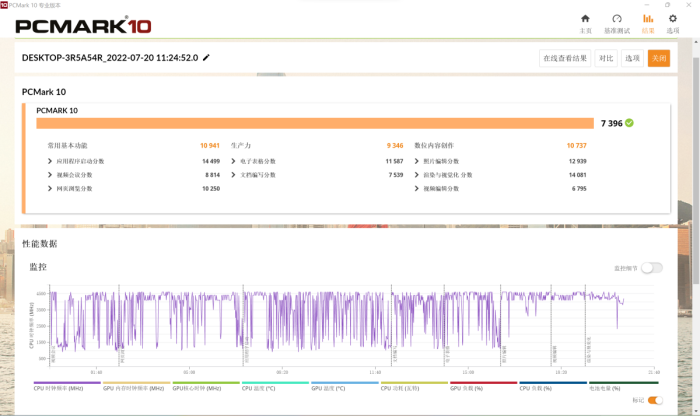Image resolution: width=700 pixels, height=416 pixels.
Task: Click the score value 14 499
Action: (x=211, y=161)
